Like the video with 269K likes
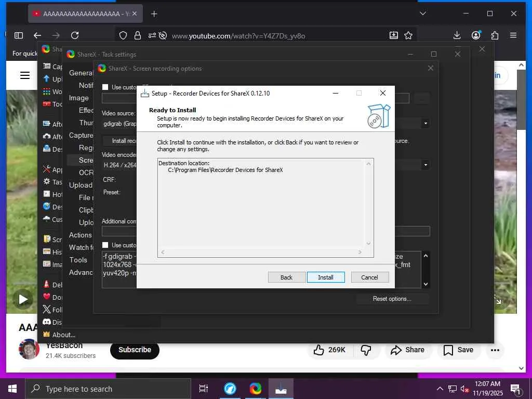532x399 pixels. [329, 350]
